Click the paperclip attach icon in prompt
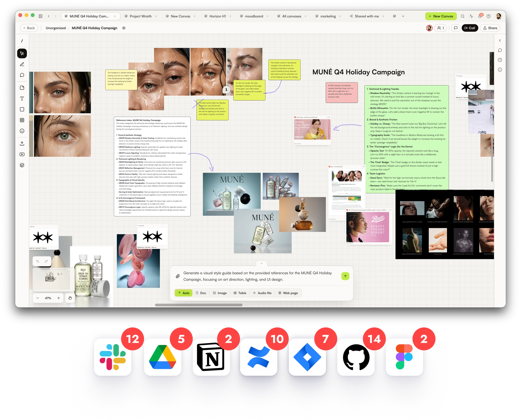This screenshot has width=521, height=420. 178,276
